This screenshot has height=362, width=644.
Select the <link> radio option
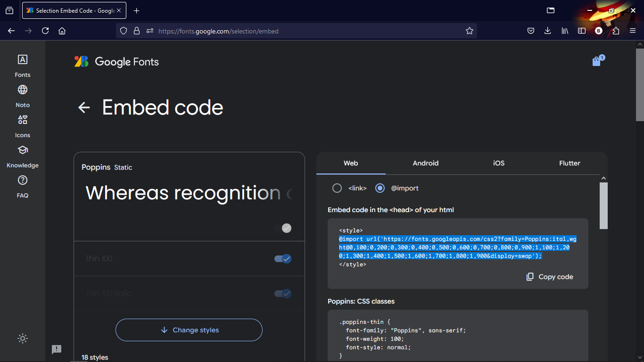pyautogui.click(x=337, y=188)
